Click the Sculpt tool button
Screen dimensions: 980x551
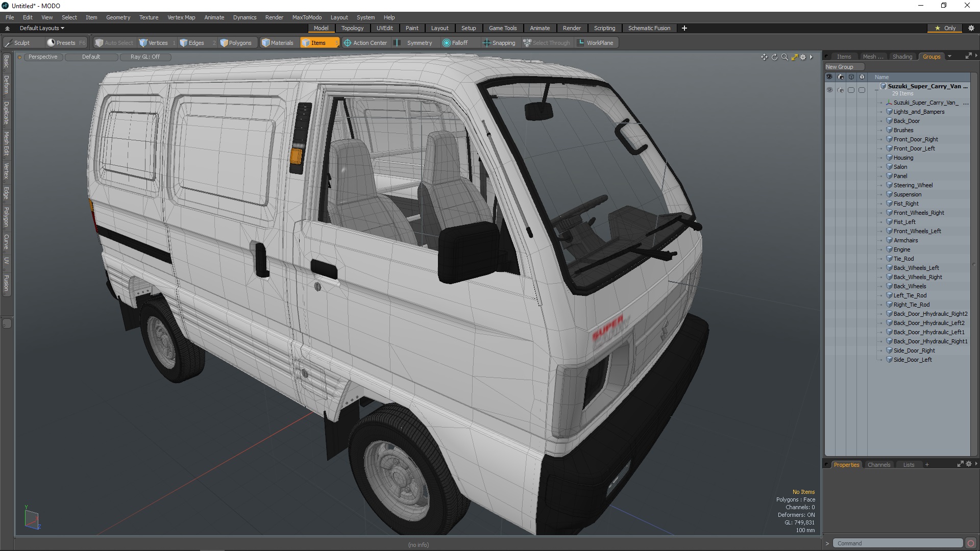18,43
